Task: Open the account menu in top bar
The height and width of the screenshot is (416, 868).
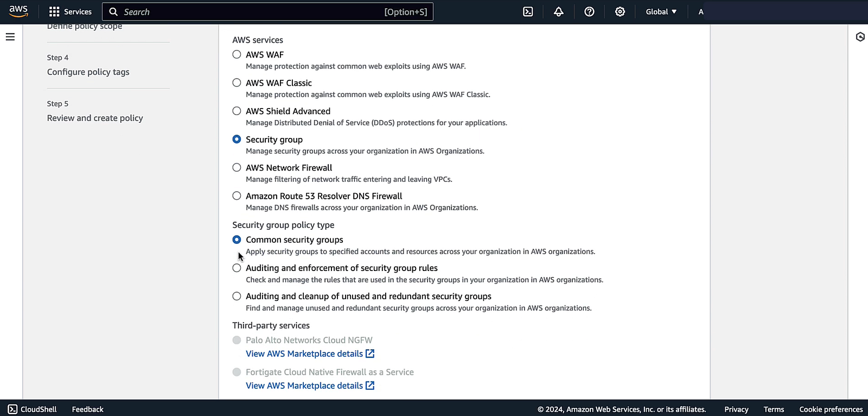Action: (x=701, y=11)
